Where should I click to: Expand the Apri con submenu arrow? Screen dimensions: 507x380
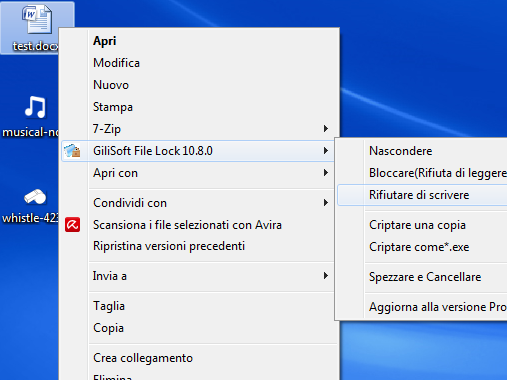coord(326,173)
